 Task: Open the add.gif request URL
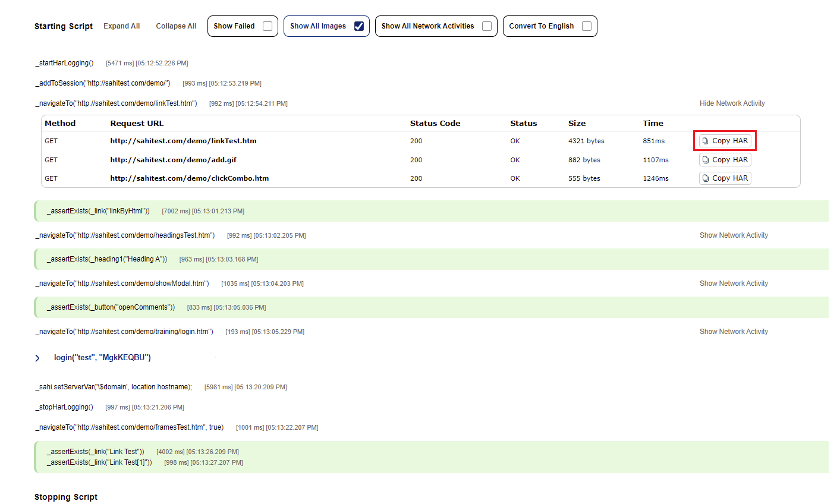coord(173,160)
